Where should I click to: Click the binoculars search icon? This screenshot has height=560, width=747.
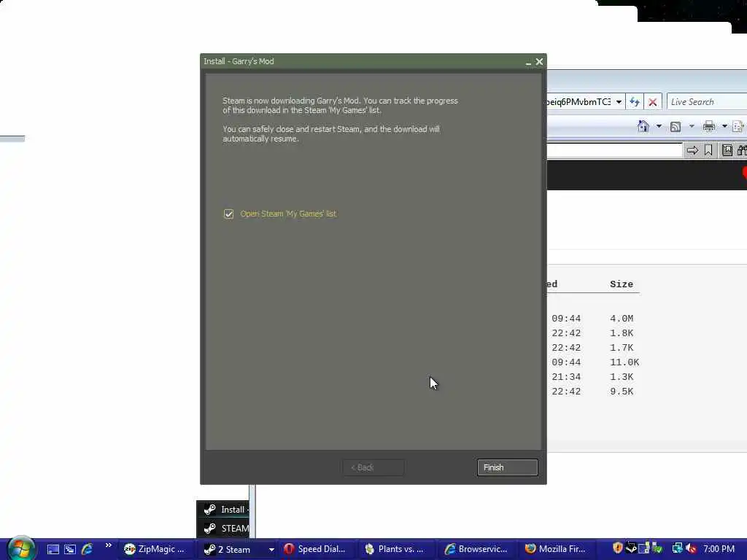(742, 150)
